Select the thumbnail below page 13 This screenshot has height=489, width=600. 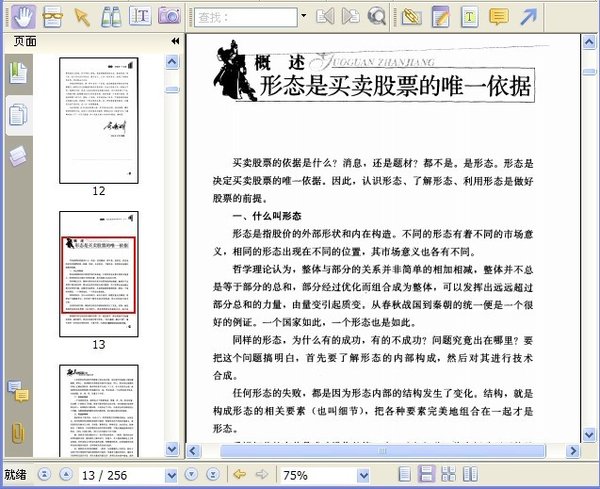point(99,411)
